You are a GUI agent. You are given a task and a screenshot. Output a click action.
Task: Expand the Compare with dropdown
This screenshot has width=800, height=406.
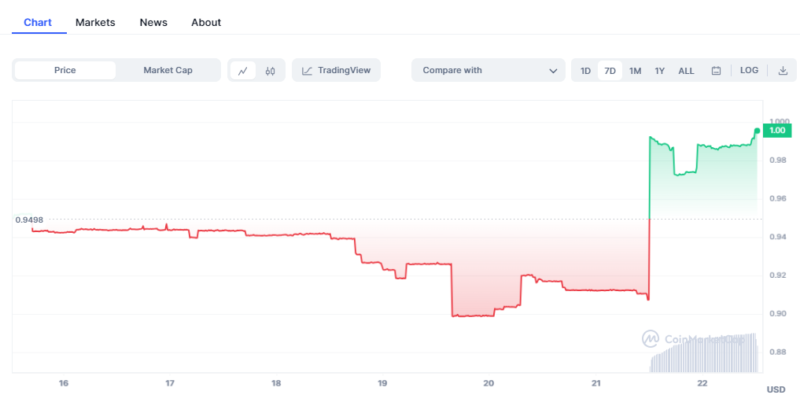tap(488, 71)
